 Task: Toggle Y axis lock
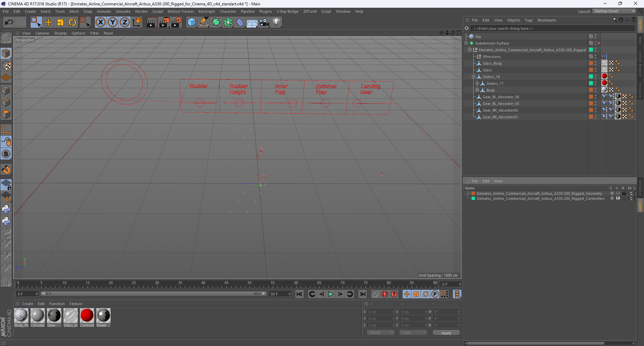(x=113, y=22)
